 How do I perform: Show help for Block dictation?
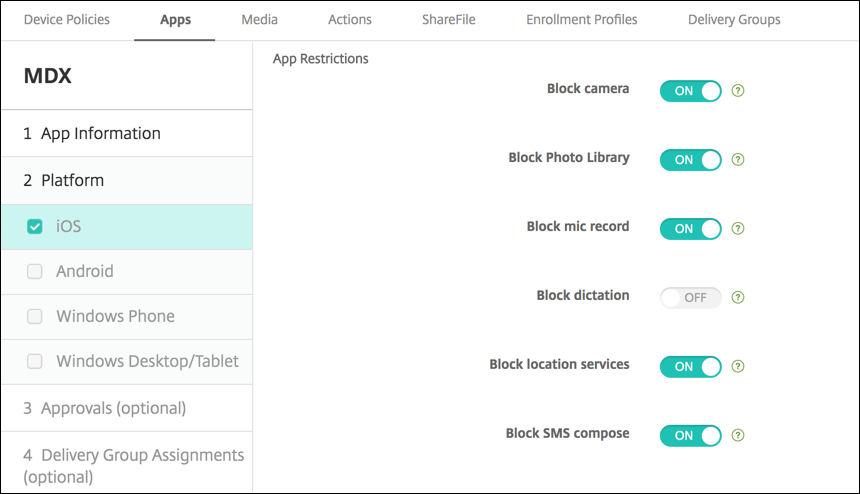(x=738, y=297)
